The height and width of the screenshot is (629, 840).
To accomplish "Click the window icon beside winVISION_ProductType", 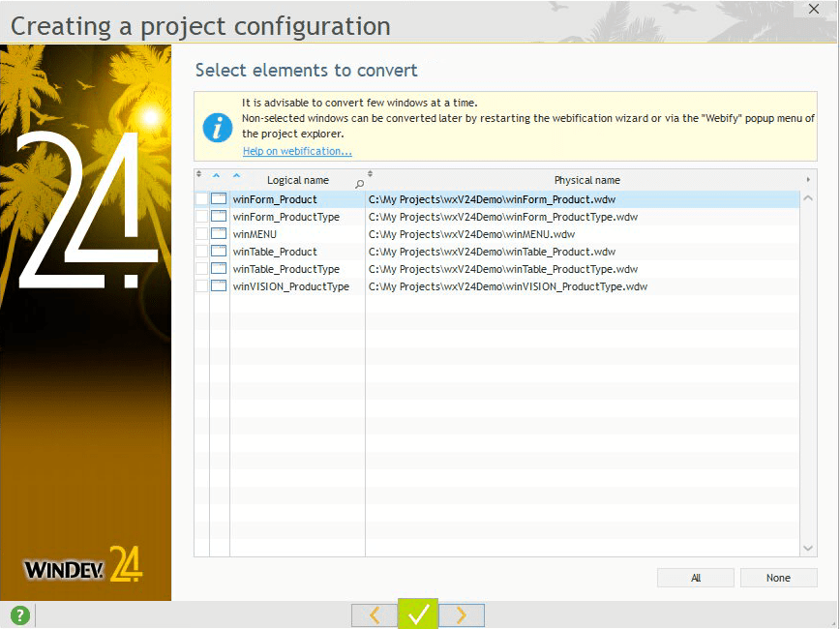I will click(x=219, y=286).
